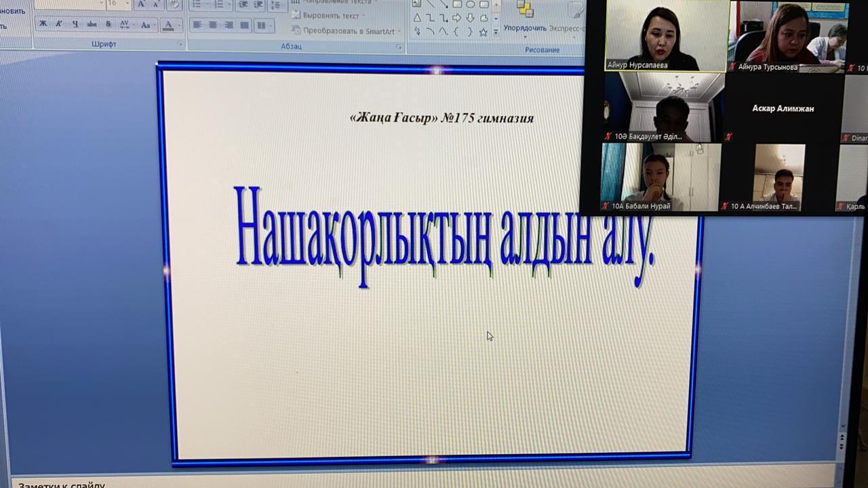Screen dimensions: 868x488
Task: Open character spacing (AV) dropdown
Action: coord(125,24)
